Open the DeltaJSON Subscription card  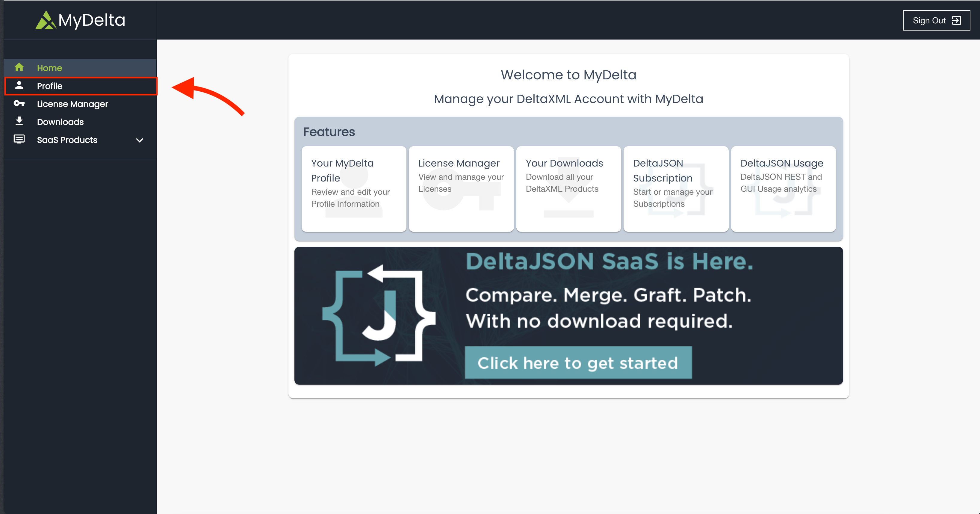(x=676, y=189)
